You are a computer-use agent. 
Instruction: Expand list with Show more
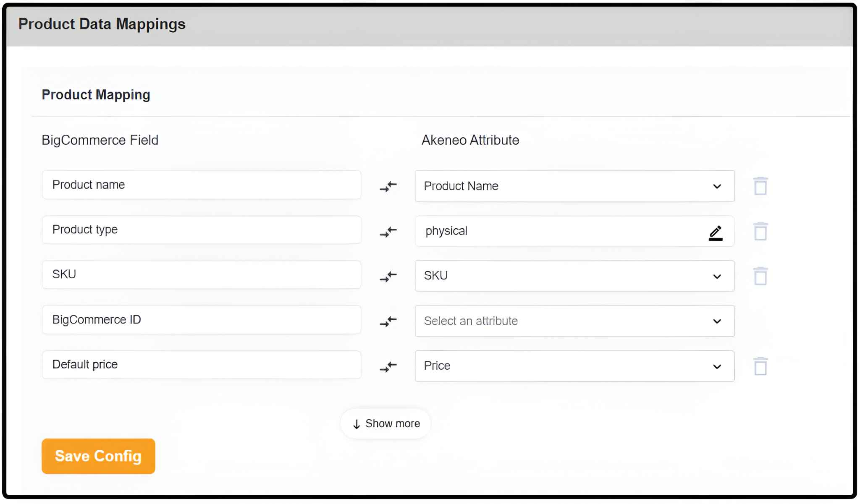pyautogui.click(x=386, y=424)
